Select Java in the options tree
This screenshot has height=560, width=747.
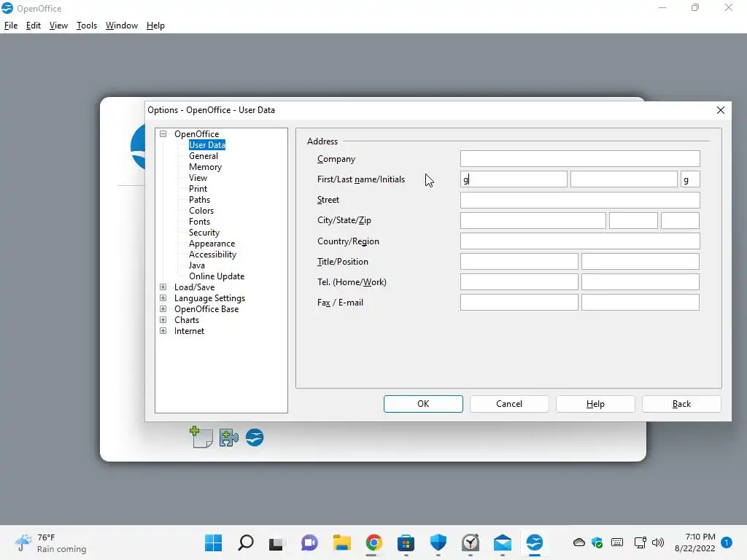197,265
